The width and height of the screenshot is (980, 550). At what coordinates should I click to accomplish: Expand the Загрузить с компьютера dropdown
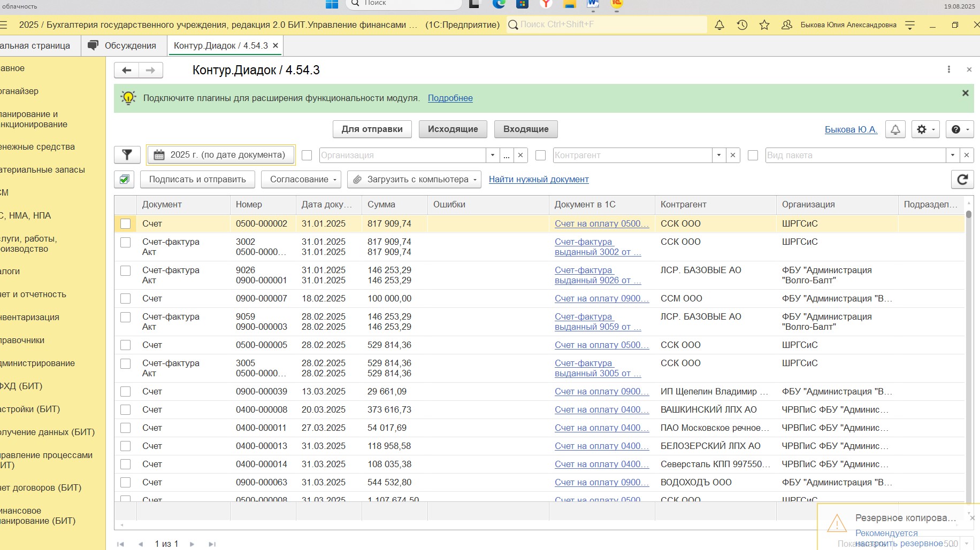click(x=414, y=180)
